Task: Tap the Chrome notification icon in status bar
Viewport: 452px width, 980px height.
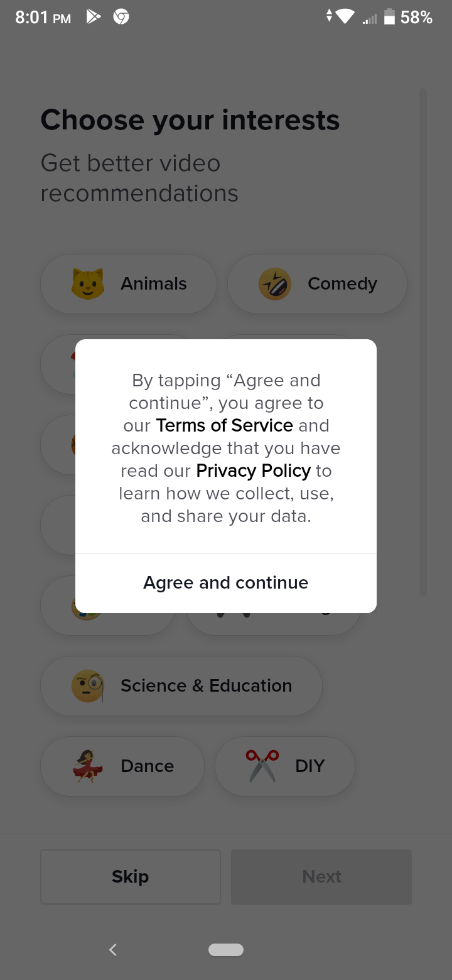Action: [121, 17]
